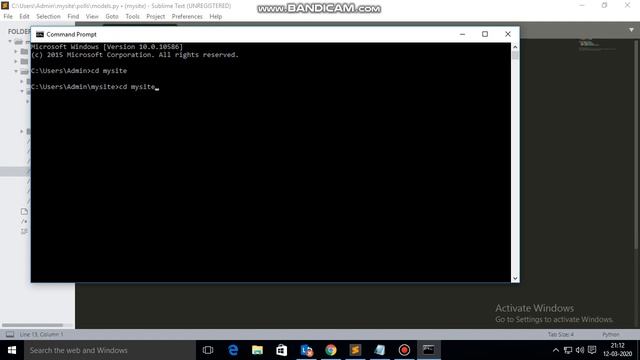Open the network tray icon
This screenshot has width=640, height=360.
pyautogui.click(x=568, y=350)
